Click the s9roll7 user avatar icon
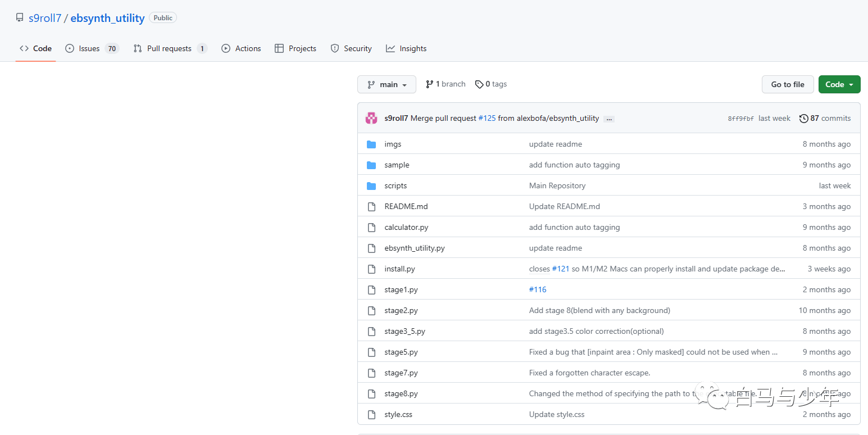The height and width of the screenshot is (435, 868). (371, 118)
